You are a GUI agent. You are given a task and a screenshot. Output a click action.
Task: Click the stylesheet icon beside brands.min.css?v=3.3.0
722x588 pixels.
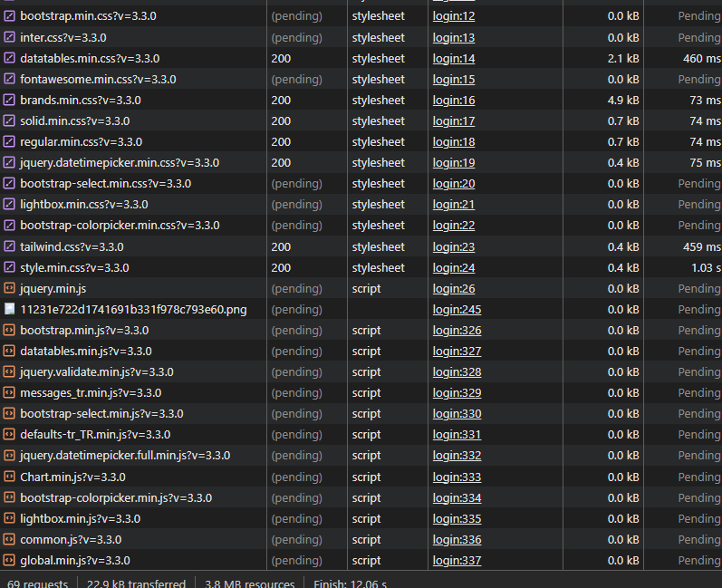9,100
